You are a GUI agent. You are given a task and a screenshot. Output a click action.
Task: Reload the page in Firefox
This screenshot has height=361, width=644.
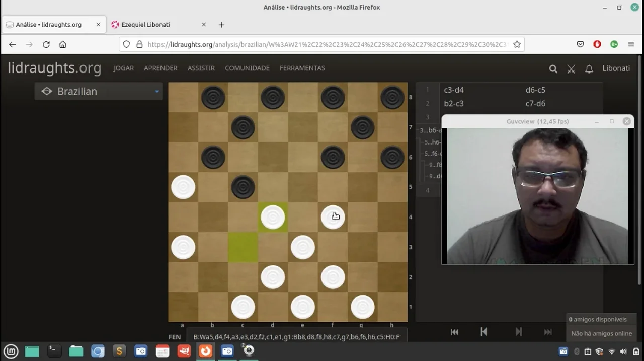(46, 44)
